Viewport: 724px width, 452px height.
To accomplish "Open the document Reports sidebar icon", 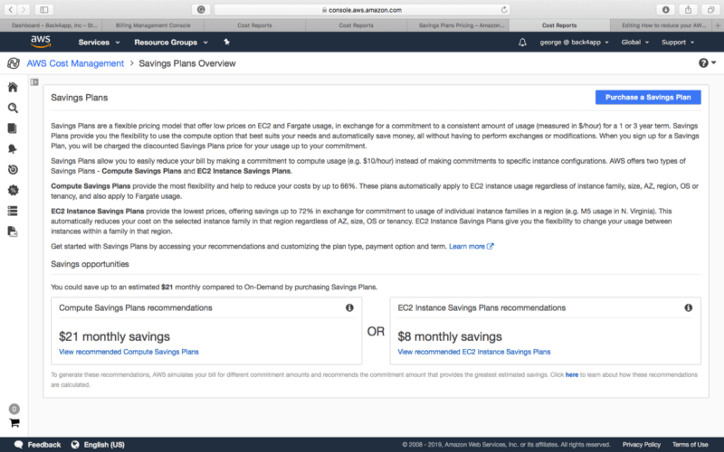I will [x=12, y=128].
